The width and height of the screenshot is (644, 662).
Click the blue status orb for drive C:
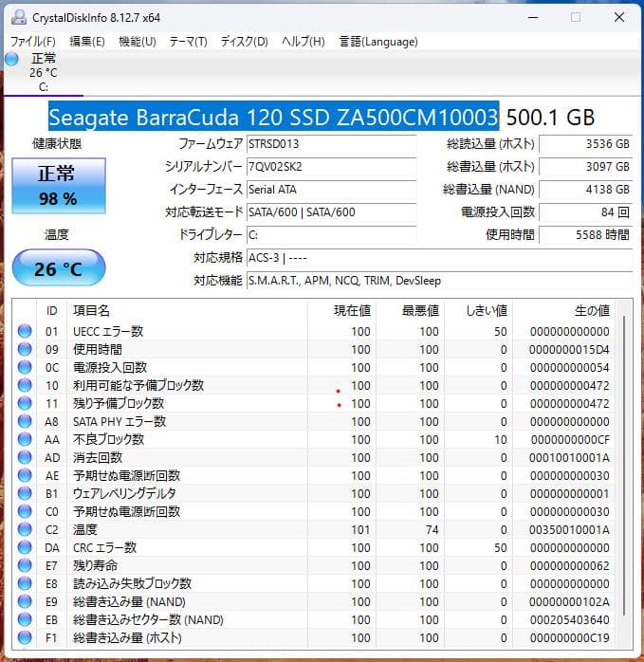(11, 59)
